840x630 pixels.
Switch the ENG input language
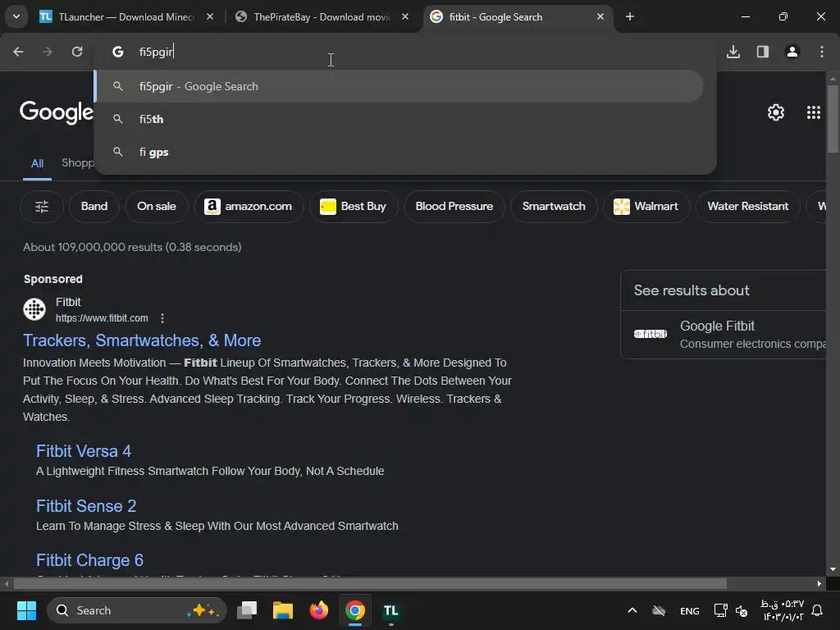(x=689, y=610)
